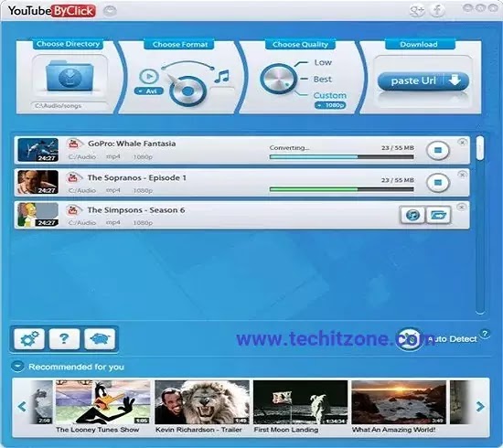Click the download list scrollbar handle
503x448 pixels.
(x=480, y=148)
